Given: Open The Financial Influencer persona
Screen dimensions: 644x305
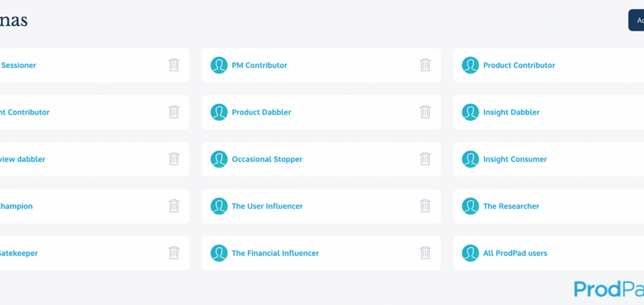Looking at the screenshot, I should point(275,253).
